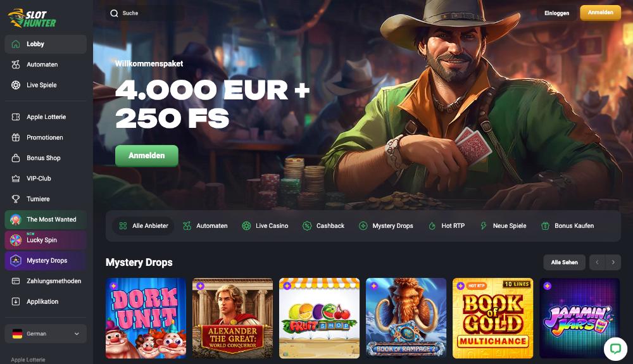633x364 pixels.
Task: Open the live chat bubble icon
Action: [x=615, y=348]
